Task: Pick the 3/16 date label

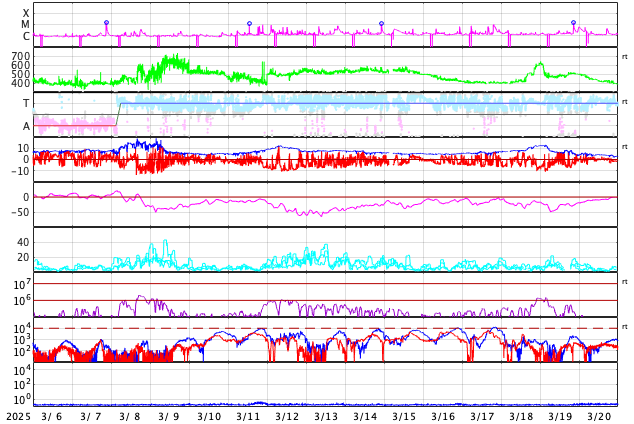Action: point(443,417)
